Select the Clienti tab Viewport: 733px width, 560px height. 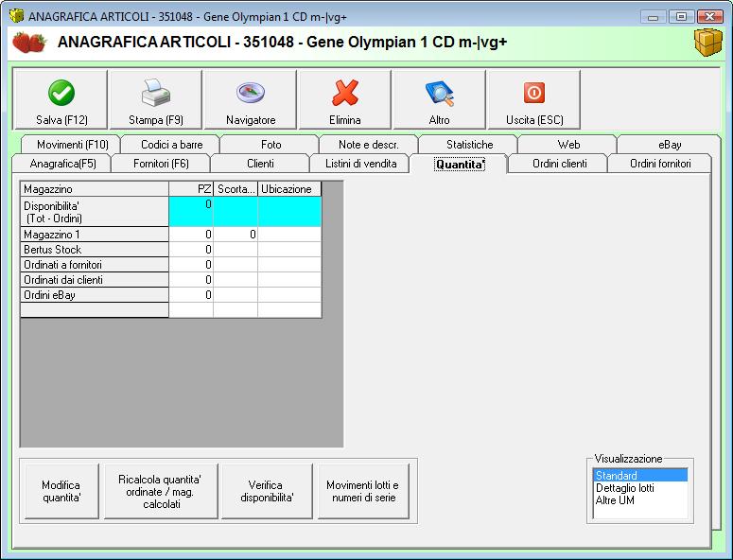tap(260, 164)
